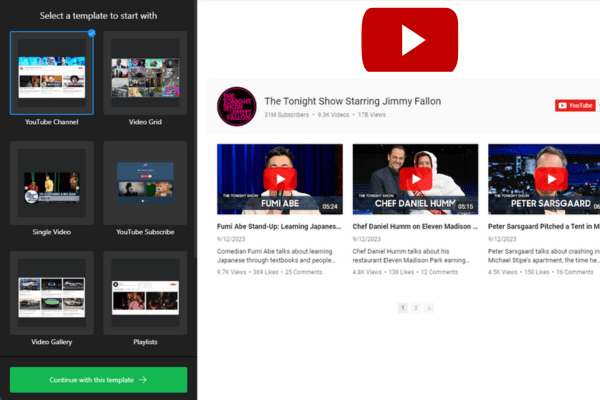This screenshot has width=600, height=400.
Task: Click The Tonight Show Starring Jimmy Fallon title
Action: [x=352, y=101]
